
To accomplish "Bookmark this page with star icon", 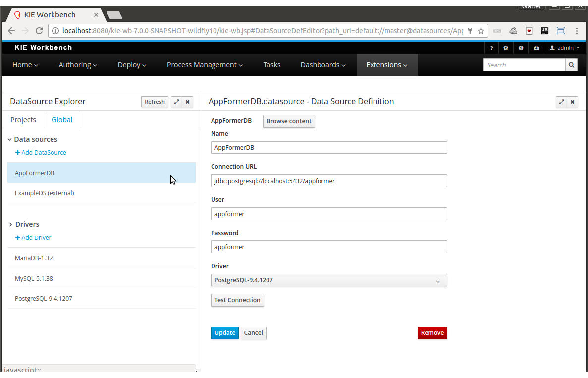I will 481,31.
